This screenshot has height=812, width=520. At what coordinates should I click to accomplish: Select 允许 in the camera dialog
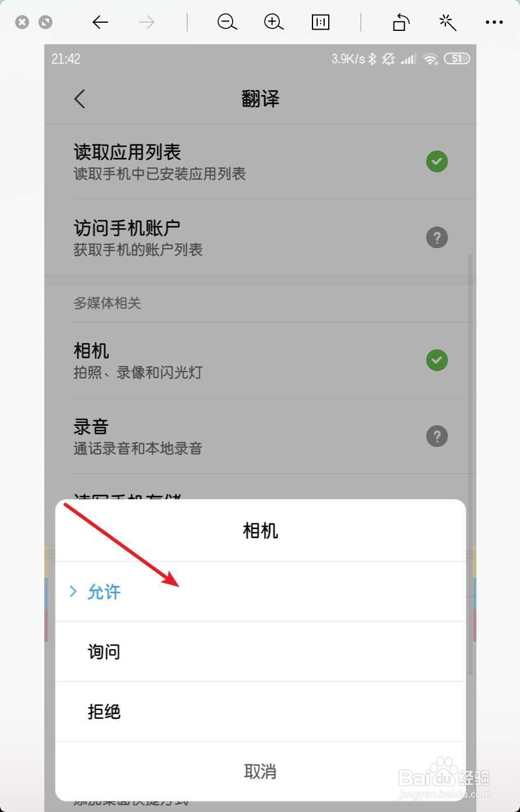point(261,592)
